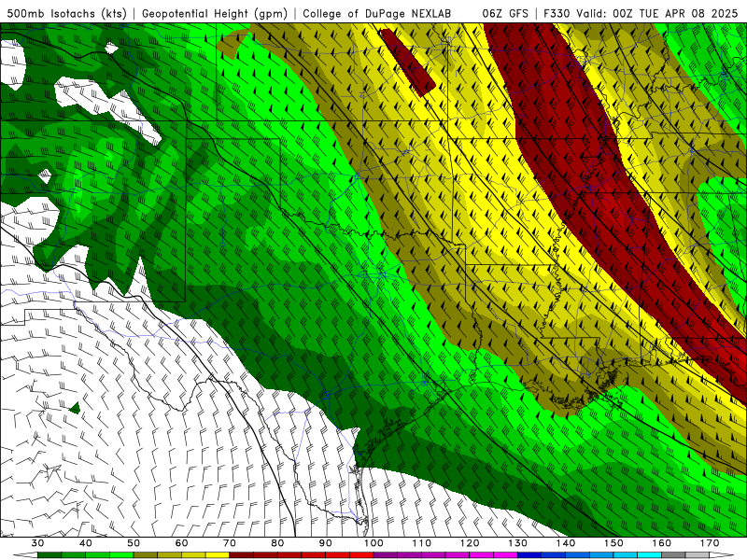The image size is (747, 560).
Task: Click the legend value "30"
Action: (37, 543)
